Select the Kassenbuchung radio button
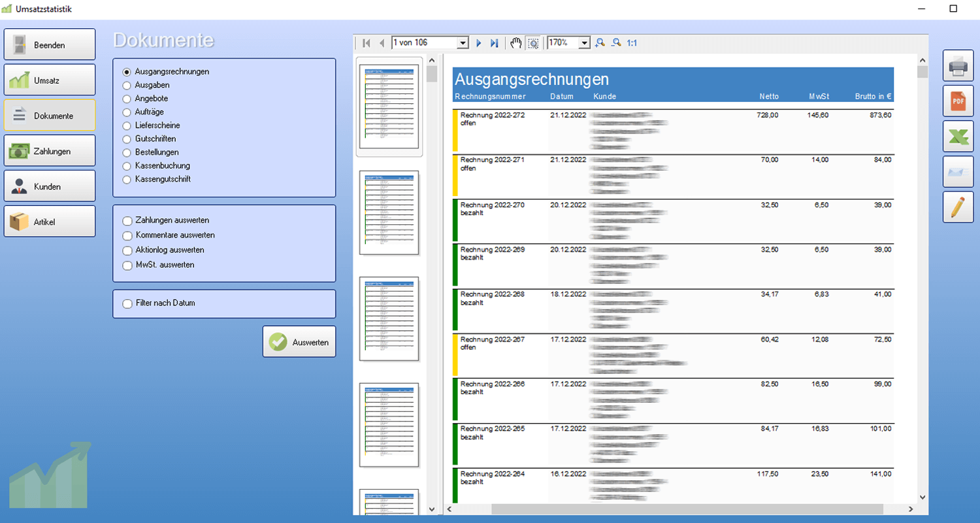 (127, 165)
